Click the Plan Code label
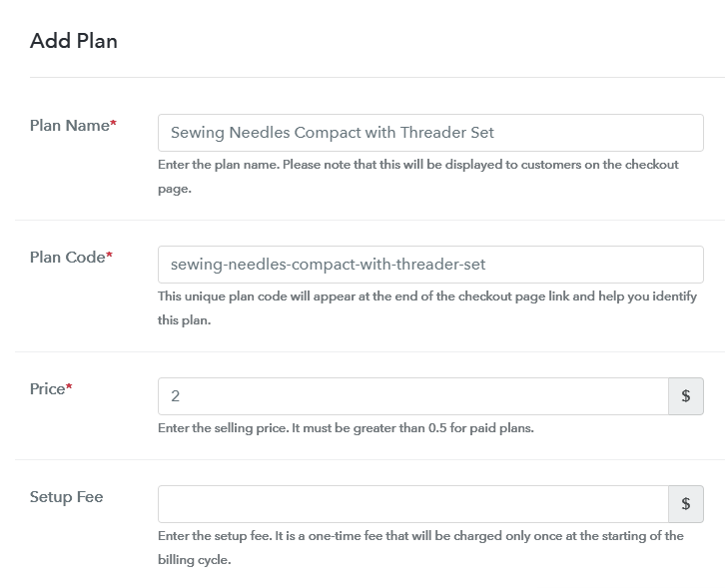 click(x=68, y=257)
